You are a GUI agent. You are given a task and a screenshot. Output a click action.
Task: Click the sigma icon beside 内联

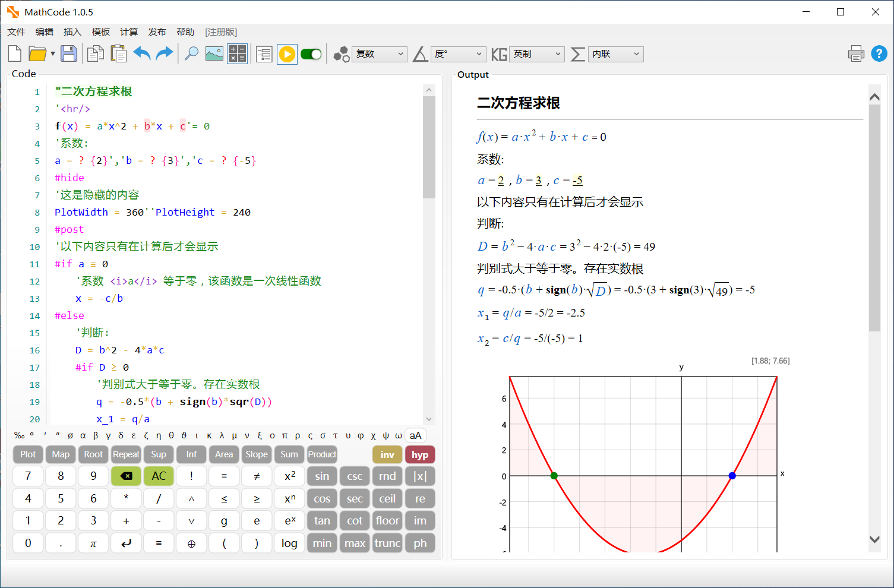tap(577, 54)
